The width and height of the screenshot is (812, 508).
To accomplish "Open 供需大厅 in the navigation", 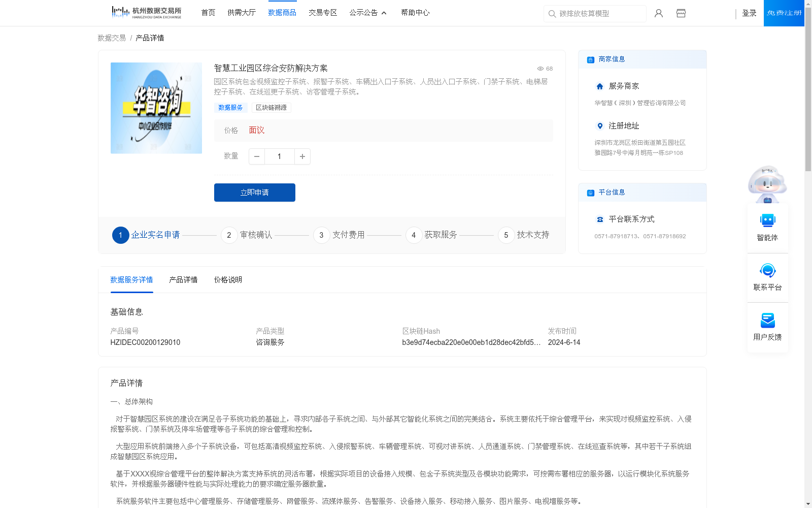I will tap(242, 13).
